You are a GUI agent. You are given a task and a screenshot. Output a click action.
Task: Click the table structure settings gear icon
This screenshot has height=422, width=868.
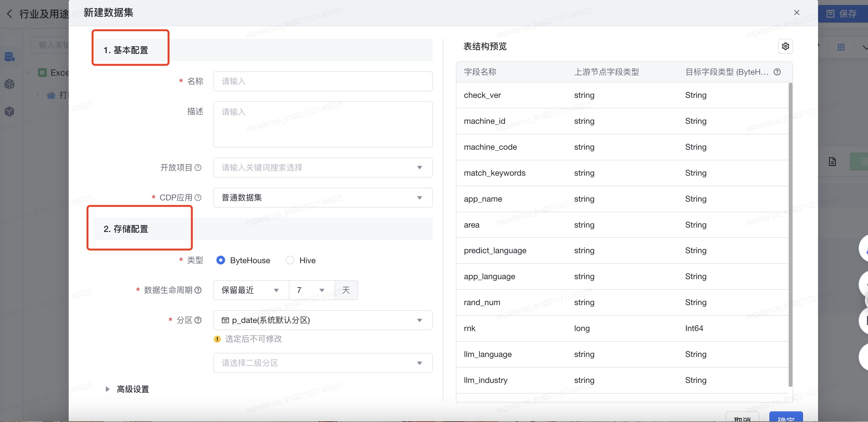(x=785, y=46)
